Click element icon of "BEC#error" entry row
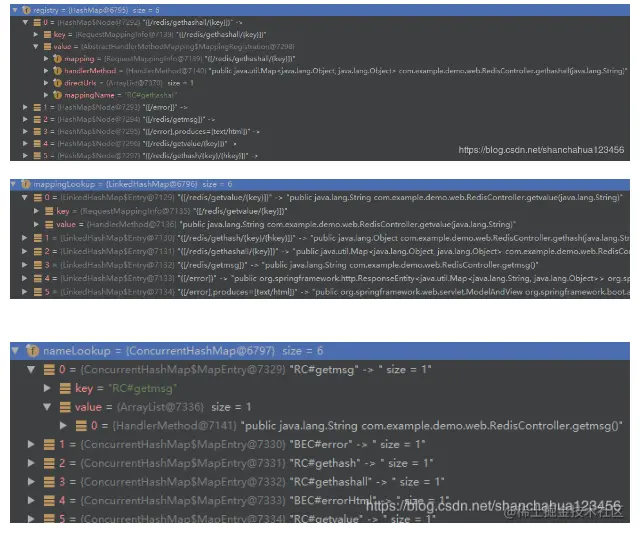Viewport: 641px width, 536px height. [49, 444]
